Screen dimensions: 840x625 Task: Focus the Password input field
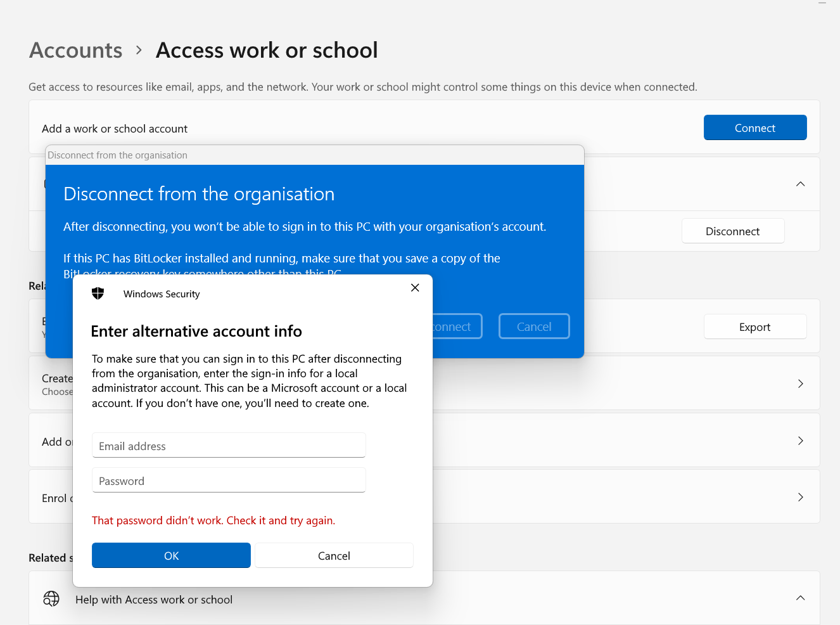coord(229,480)
